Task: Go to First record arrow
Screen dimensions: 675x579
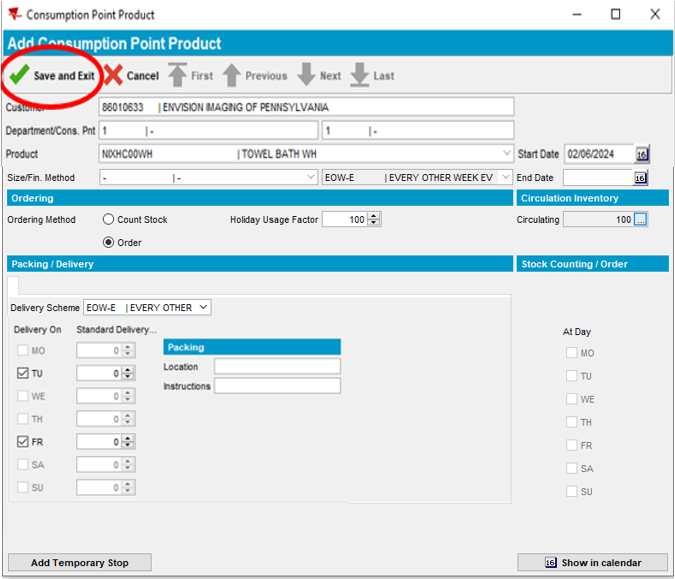Action: click(177, 76)
